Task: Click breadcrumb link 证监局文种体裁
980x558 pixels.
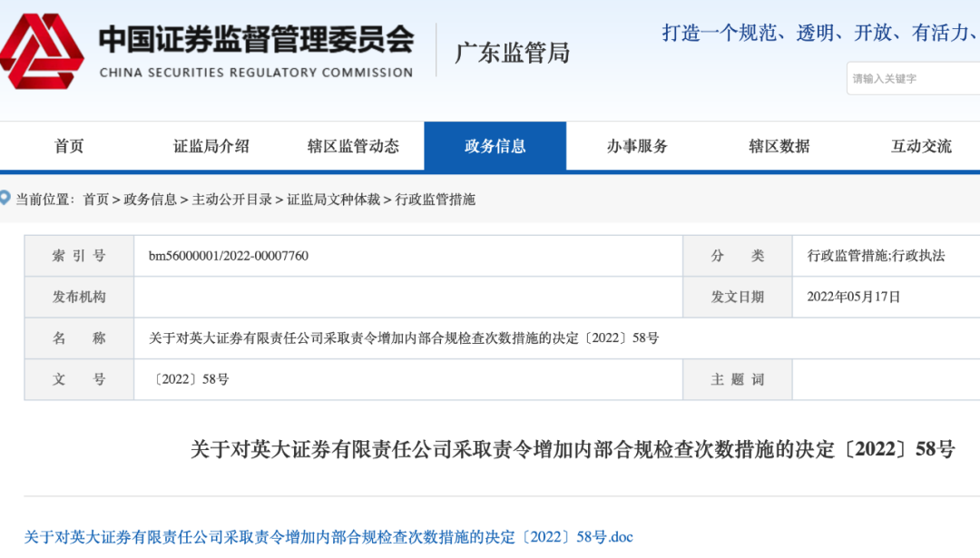Action: coord(334,200)
